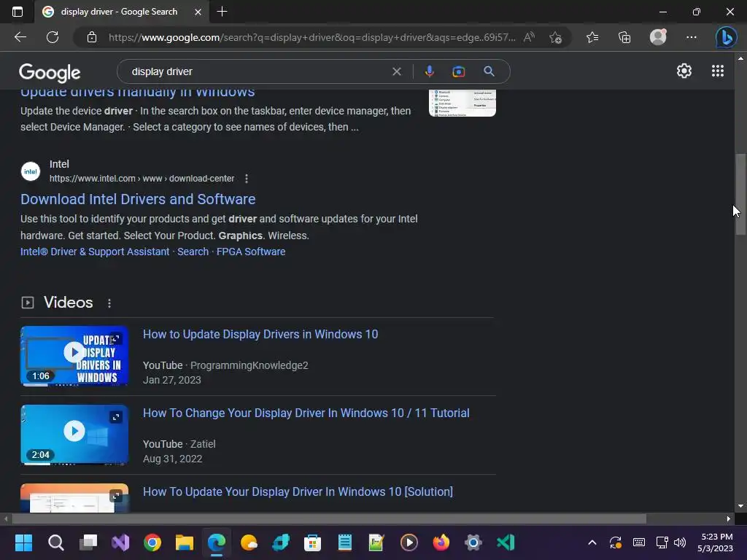
Task: Refresh the current page
Action: tap(53, 37)
